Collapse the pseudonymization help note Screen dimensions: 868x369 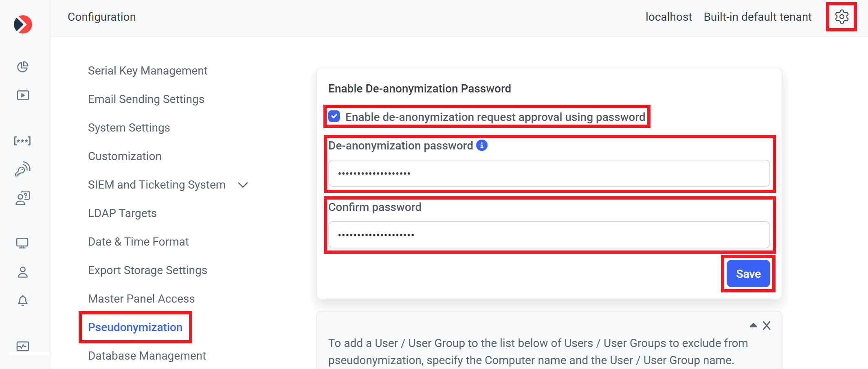coord(753,325)
